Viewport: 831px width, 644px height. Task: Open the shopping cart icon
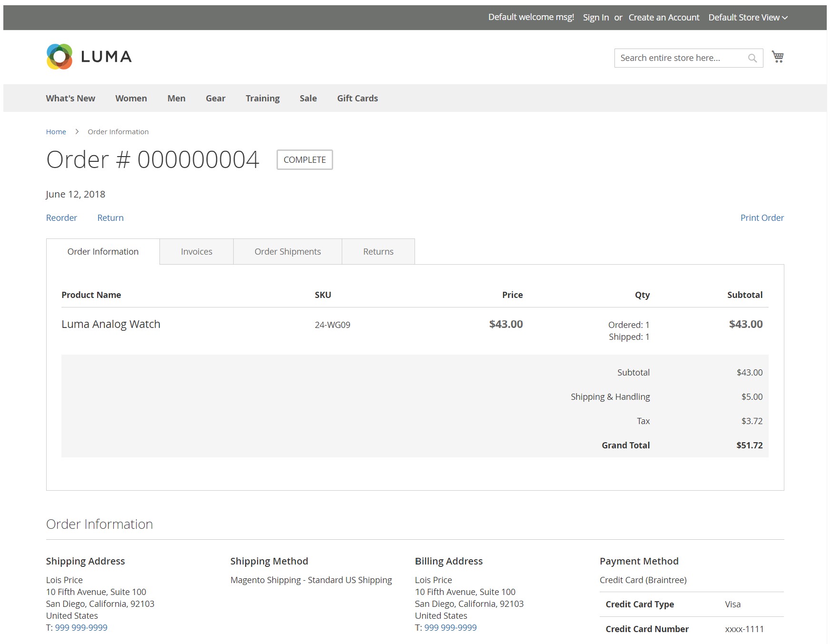click(778, 57)
